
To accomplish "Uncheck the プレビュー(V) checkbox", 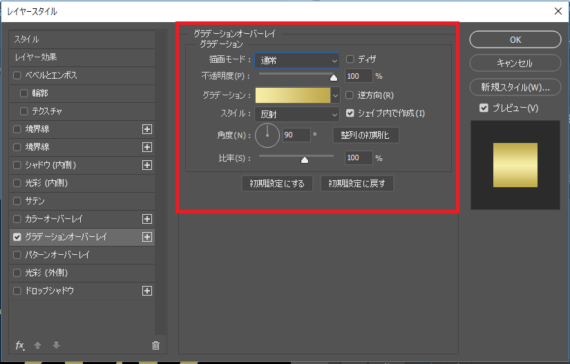I will point(483,108).
